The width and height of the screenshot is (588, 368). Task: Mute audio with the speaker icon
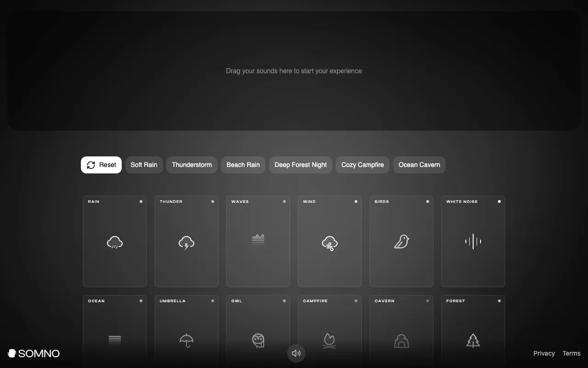tap(296, 353)
